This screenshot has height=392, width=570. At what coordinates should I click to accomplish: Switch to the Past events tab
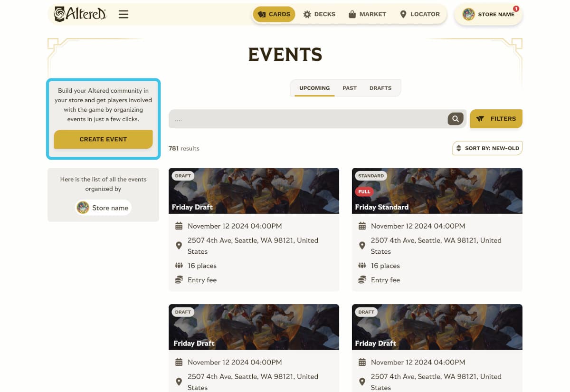(350, 88)
